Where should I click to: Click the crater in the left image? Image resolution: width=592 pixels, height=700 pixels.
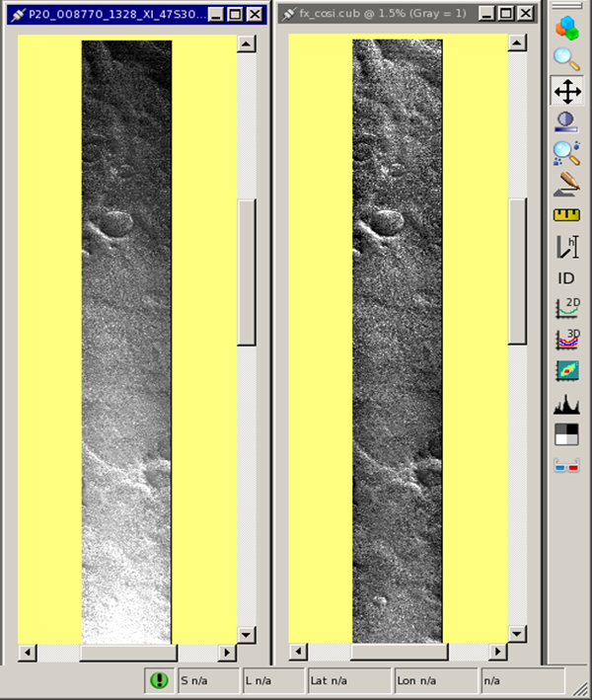coord(115,222)
